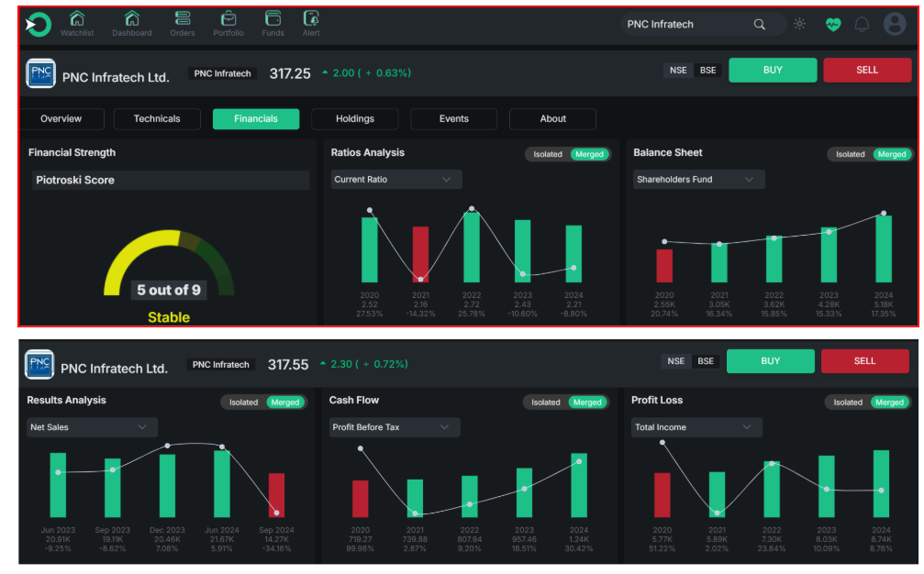Click the bottom SELL button
Viewport: 924px width, 574px height.
[864, 361]
